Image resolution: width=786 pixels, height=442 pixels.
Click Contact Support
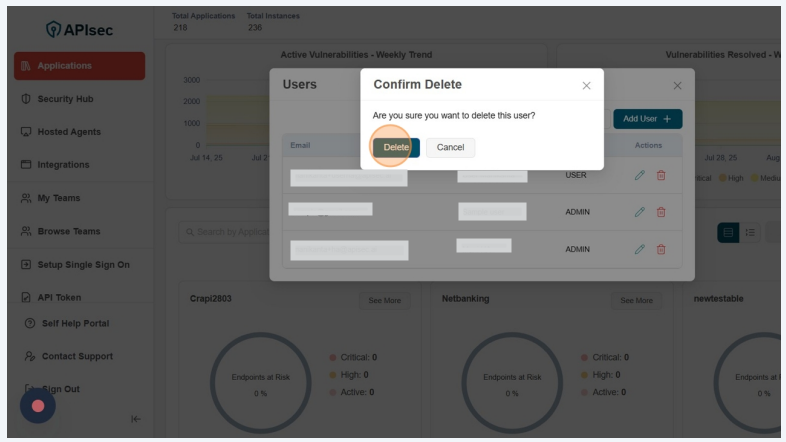(79, 356)
